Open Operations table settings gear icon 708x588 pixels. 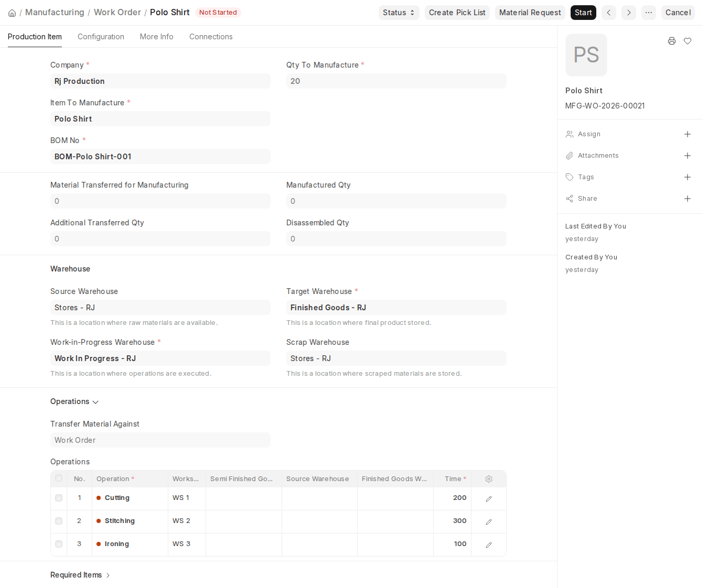[489, 479]
